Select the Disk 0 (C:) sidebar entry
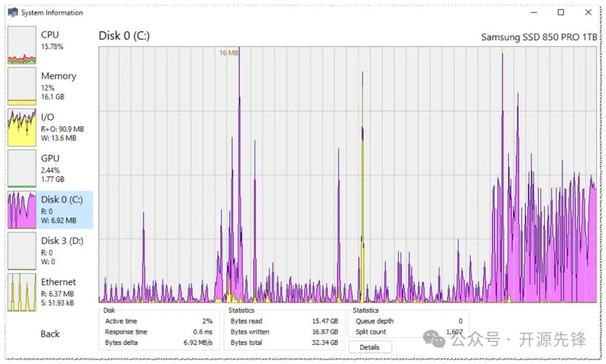The height and width of the screenshot is (364, 606). (x=50, y=209)
